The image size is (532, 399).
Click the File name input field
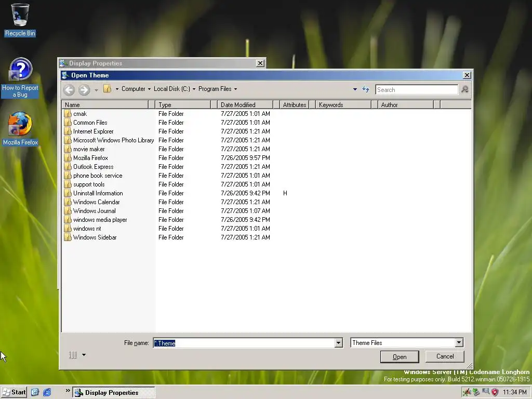[244, 343]
